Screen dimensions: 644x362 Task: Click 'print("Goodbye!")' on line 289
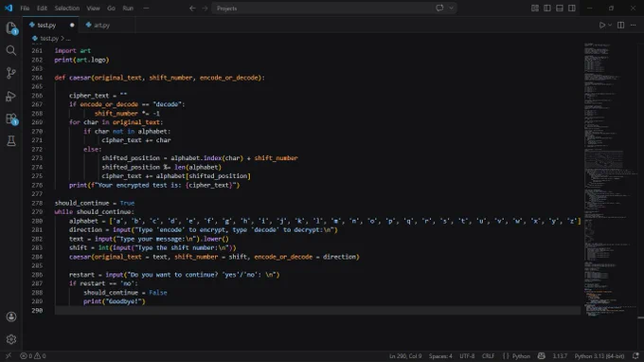(x=115, y=301)
